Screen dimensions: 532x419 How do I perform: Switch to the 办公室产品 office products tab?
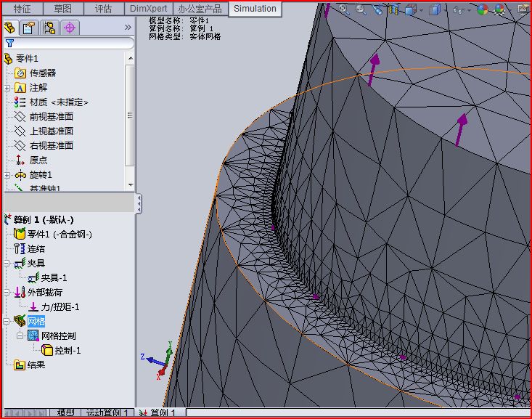tap(200, 9)
